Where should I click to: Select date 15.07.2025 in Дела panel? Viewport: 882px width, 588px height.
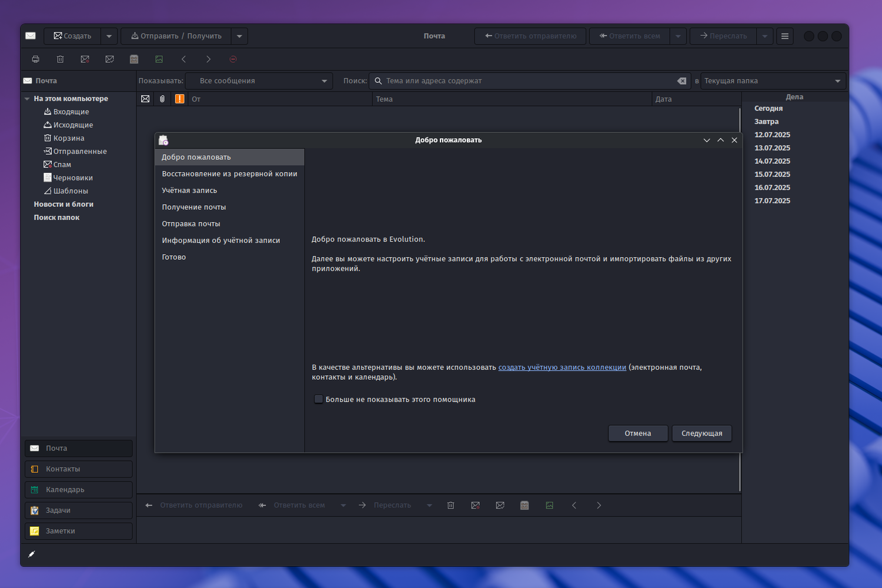tap(772, 175)
